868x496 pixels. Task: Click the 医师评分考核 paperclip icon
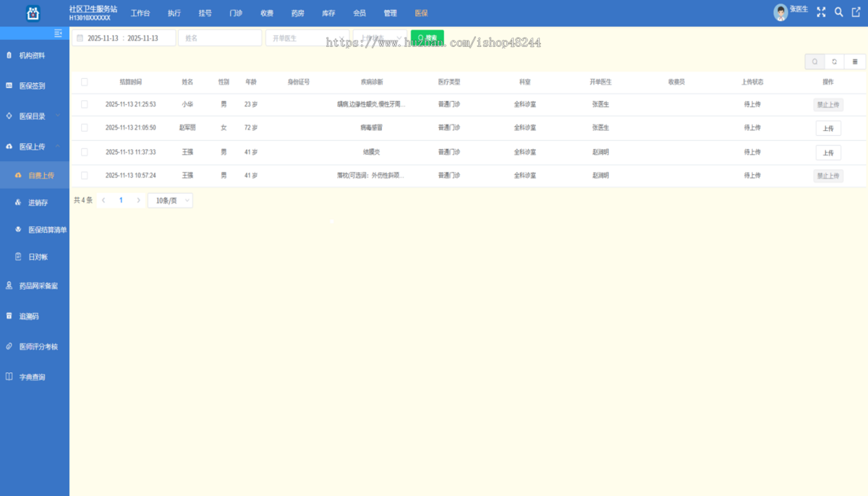9,346
